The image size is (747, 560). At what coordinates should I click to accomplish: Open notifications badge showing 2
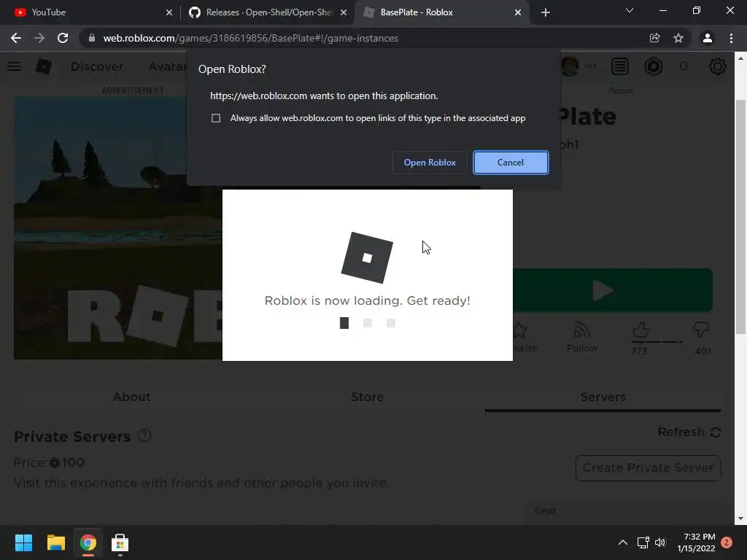727,542
